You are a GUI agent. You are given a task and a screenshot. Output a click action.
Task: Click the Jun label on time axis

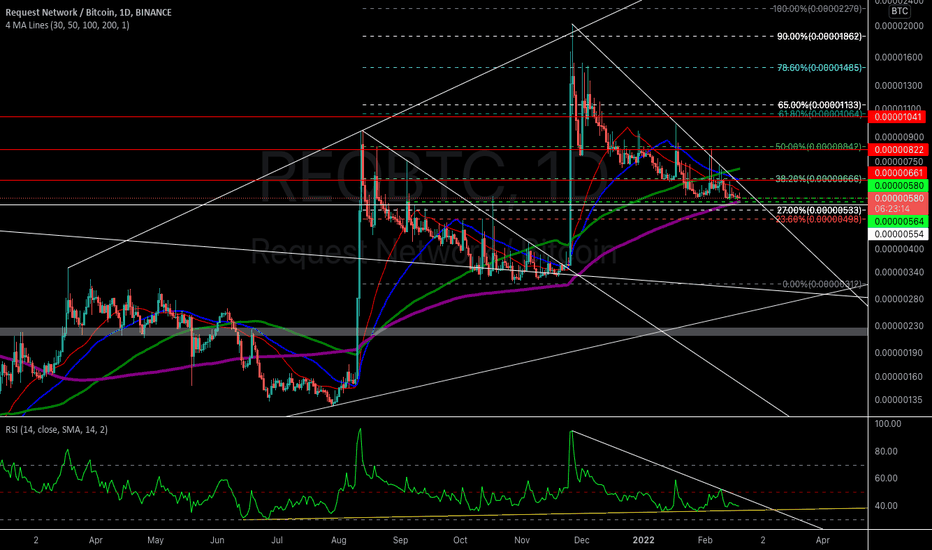point(218,540)
